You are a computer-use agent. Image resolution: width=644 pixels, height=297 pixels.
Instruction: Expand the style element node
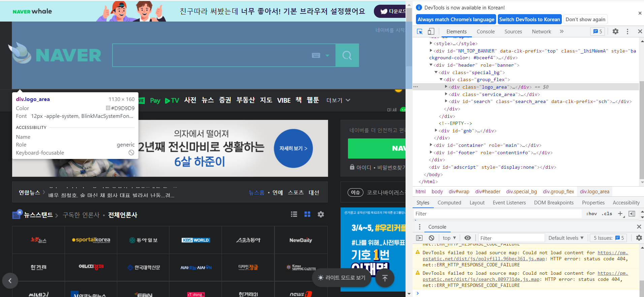pyautogui.click(x=431, y=43)
